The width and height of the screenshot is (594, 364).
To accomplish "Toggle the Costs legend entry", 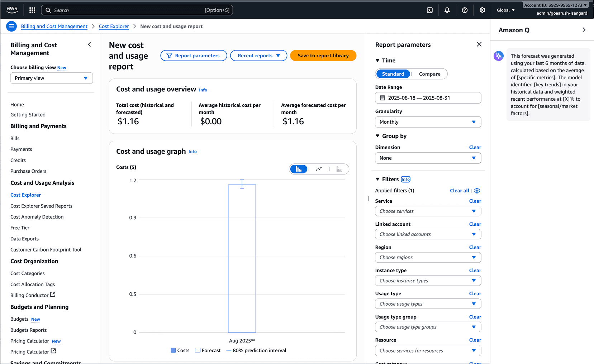I will [180, 350].
